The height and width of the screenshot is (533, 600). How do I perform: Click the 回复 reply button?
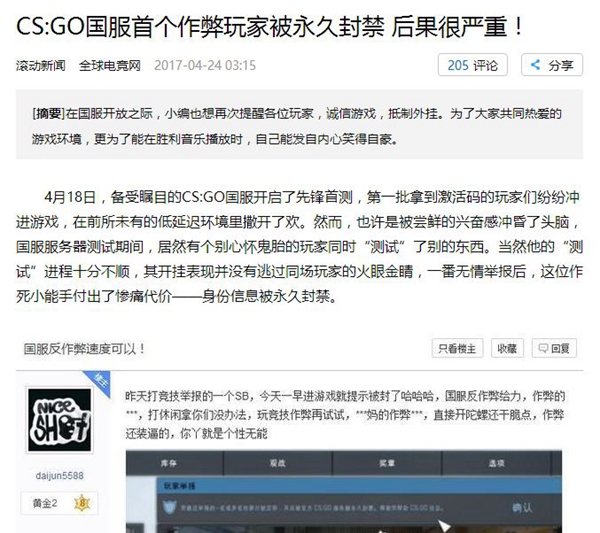point(554,348)
